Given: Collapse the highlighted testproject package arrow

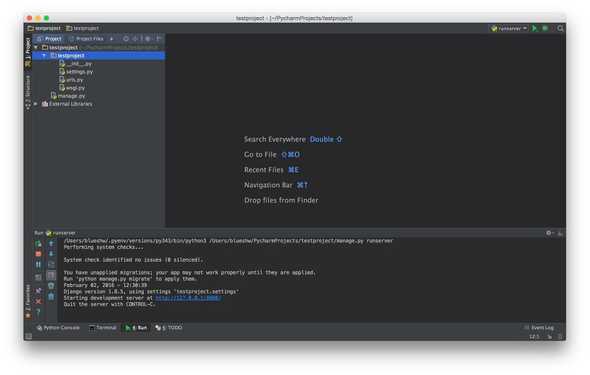Looking at the screenshot, I should pos(44,56).
